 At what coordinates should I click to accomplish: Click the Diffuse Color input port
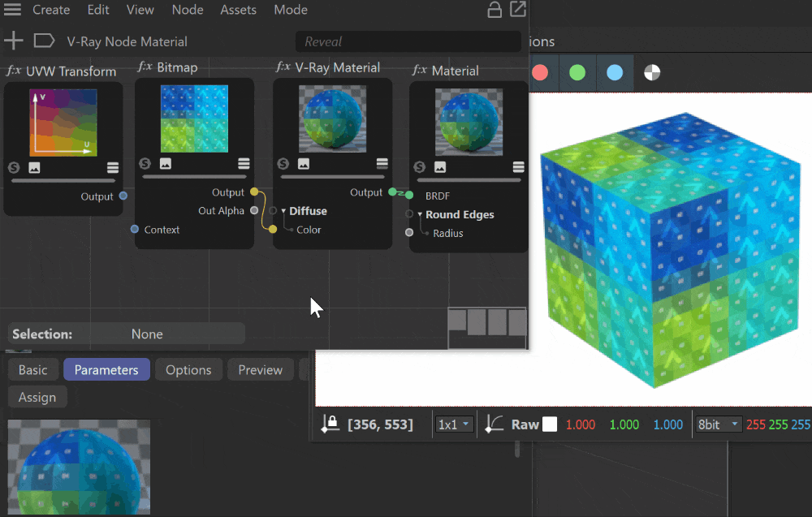coord(273,229)
